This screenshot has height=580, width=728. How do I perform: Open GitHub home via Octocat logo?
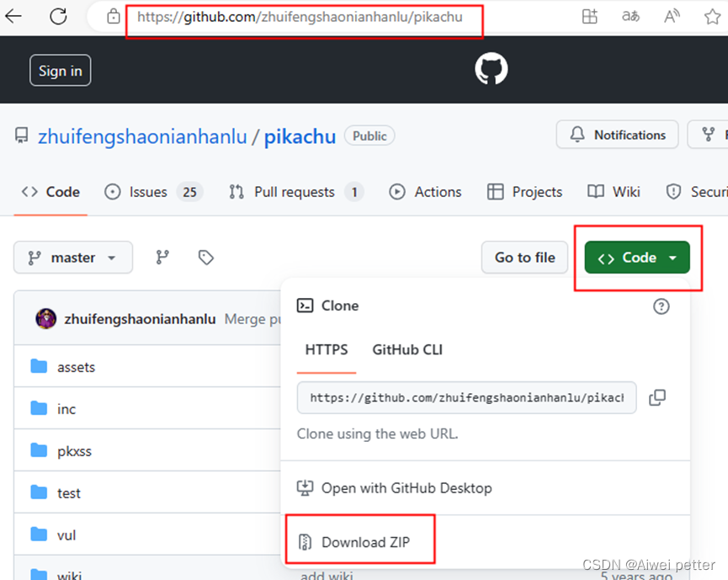click(x=492, y=69)
